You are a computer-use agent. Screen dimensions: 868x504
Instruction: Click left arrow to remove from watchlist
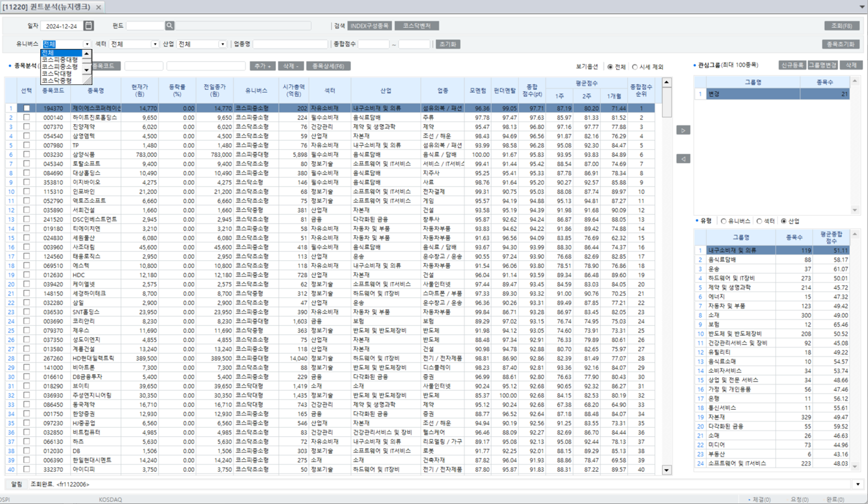(x=683, y=159)
